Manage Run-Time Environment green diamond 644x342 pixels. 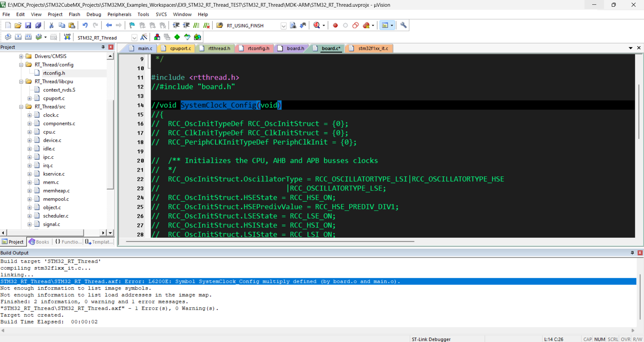pos(177,37)
